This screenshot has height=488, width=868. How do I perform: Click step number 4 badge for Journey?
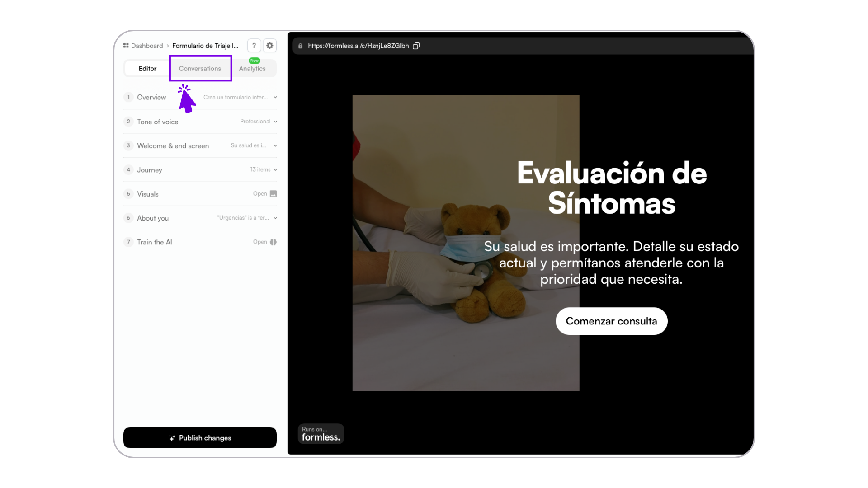(128, 170)
